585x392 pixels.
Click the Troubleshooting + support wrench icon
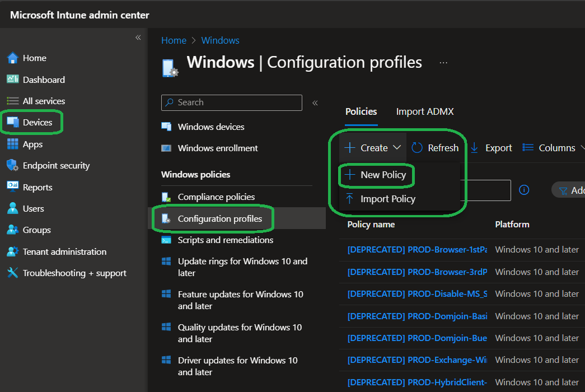click(x=12, y=273)
